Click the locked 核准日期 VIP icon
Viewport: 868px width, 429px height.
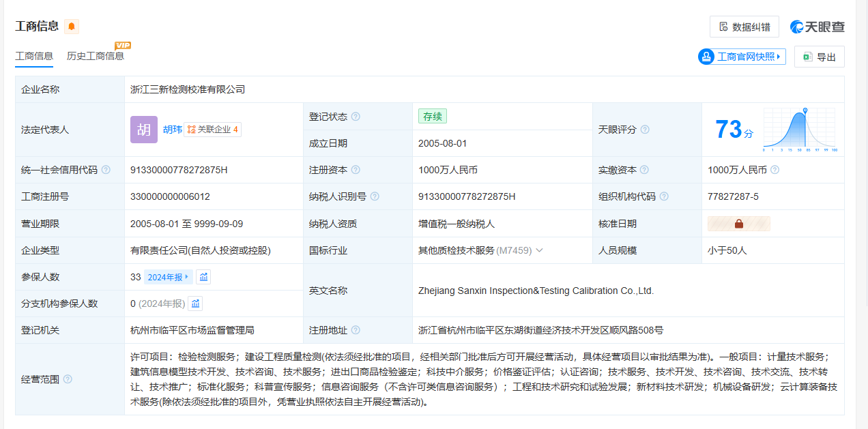pos(738,224)
